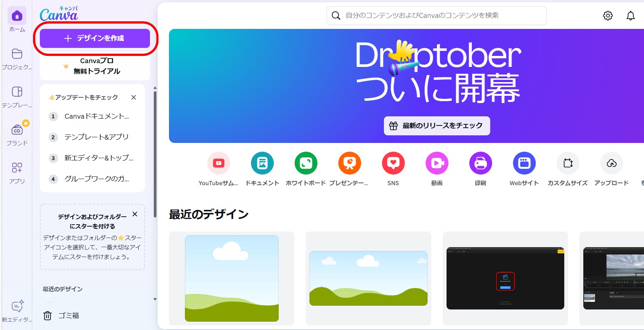Open the ドキュメント design type

point(262,163)
